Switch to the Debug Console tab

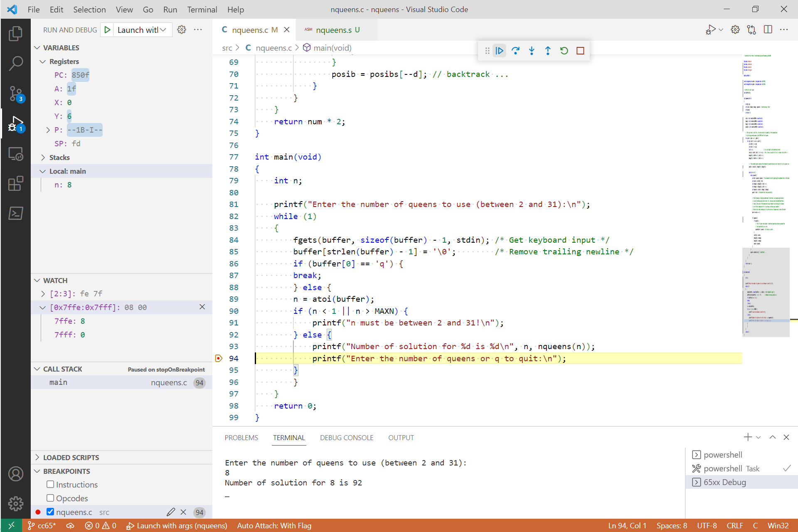(346, 438)
